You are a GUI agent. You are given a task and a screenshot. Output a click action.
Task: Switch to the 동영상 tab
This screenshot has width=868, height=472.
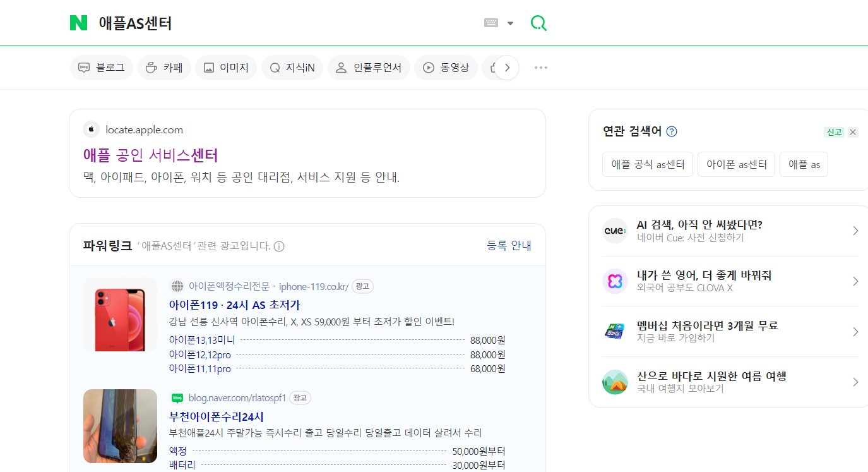click(446, 68)
